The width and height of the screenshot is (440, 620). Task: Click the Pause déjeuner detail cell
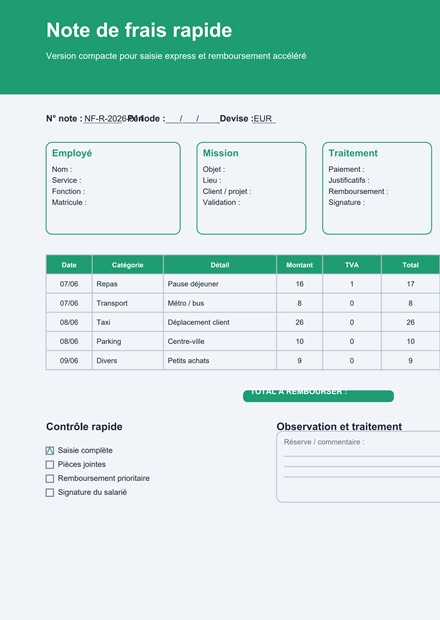(220, 284)
